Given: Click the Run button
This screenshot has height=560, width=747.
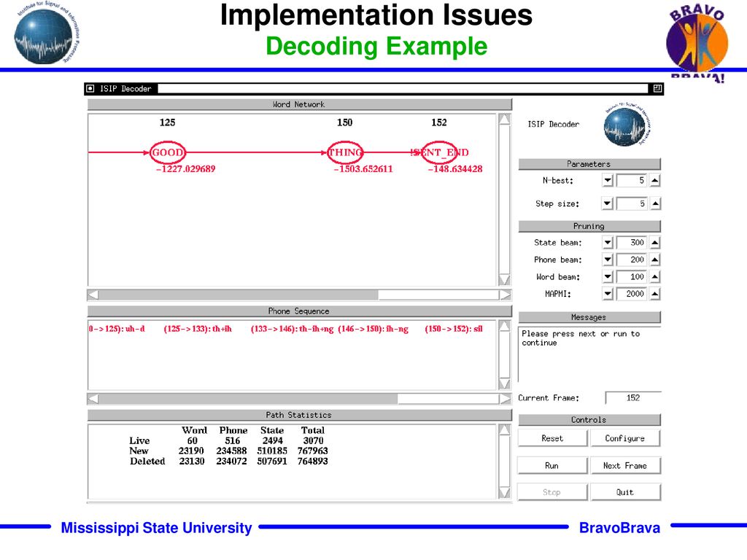Looking at the screenshot, I should click(553, 466).
